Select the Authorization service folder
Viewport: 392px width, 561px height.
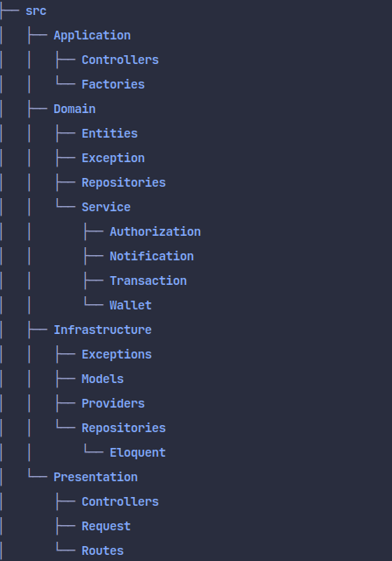point(155,231)
